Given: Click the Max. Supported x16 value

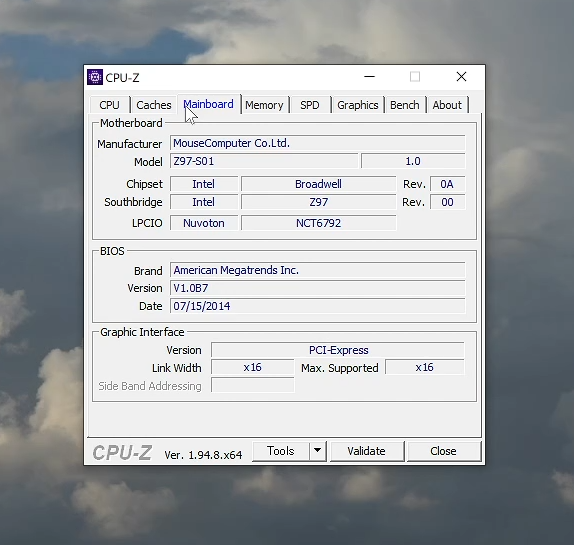Looking at the screenshot, I should [x=425, y=367].
